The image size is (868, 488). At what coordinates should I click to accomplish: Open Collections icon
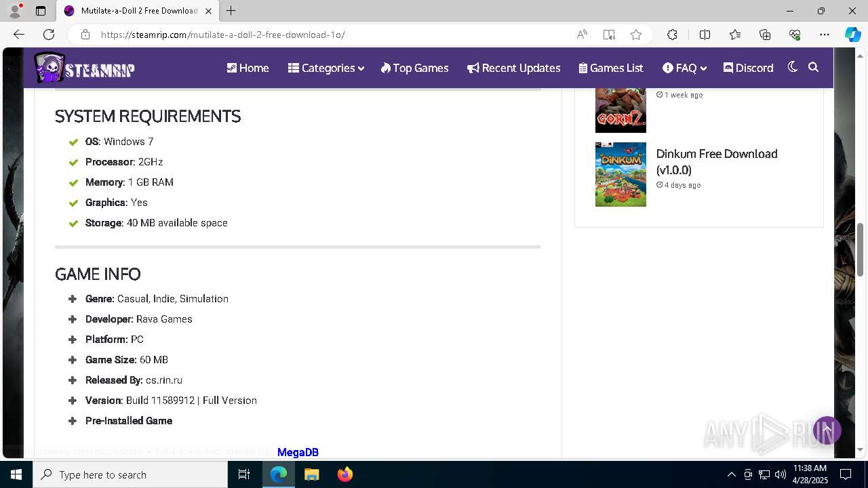[x=765, y=35]
